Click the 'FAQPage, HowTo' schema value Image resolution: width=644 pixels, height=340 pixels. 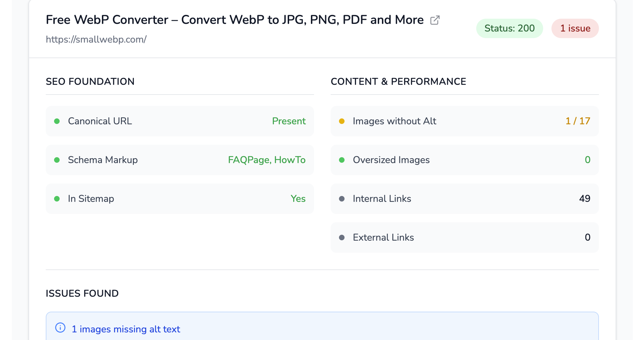[267, 160]
